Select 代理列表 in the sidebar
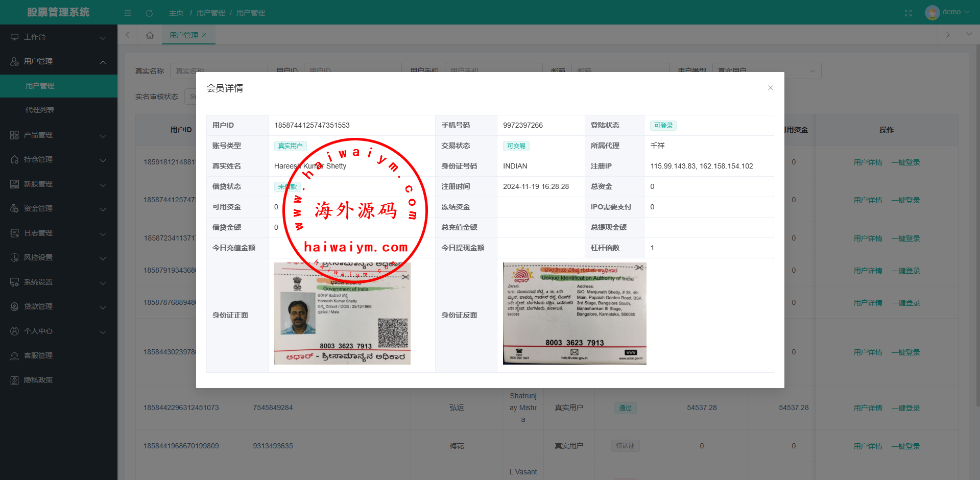The height and width of the screenshot is (480, 980). (x=40, y=110)
